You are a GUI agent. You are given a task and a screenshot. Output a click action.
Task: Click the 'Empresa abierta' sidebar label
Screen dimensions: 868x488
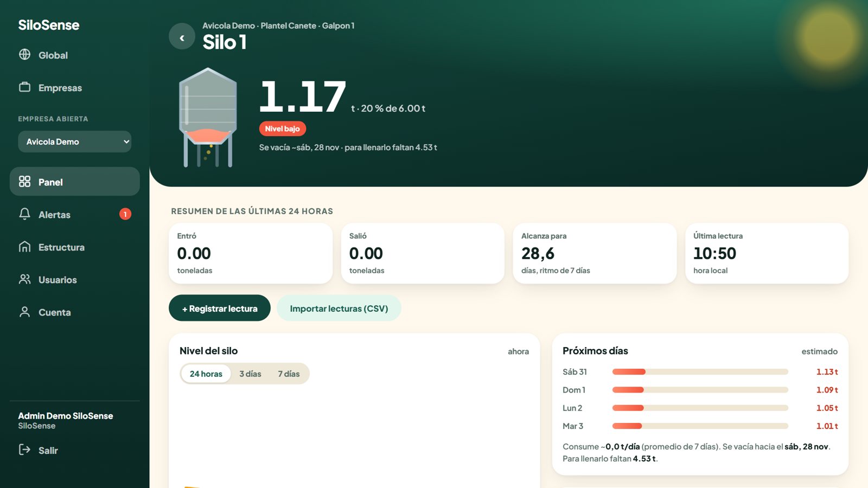point(53,119)
